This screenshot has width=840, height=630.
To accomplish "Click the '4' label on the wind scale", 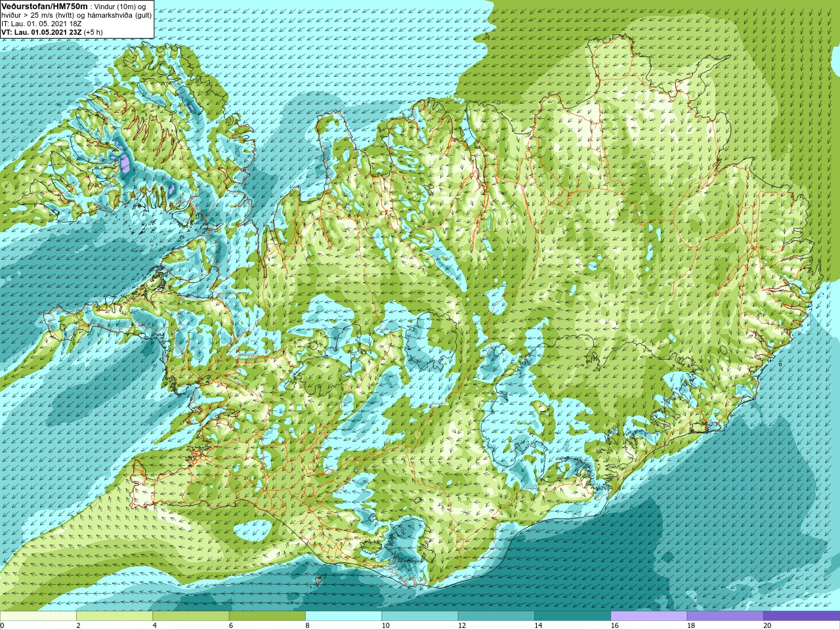I will [x=154, y=626].
